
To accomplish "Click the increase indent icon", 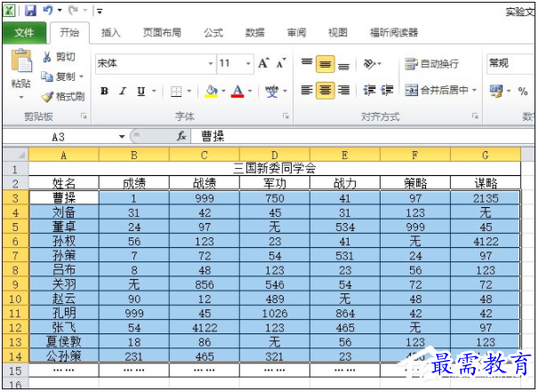I will click(x=387, y=91).
